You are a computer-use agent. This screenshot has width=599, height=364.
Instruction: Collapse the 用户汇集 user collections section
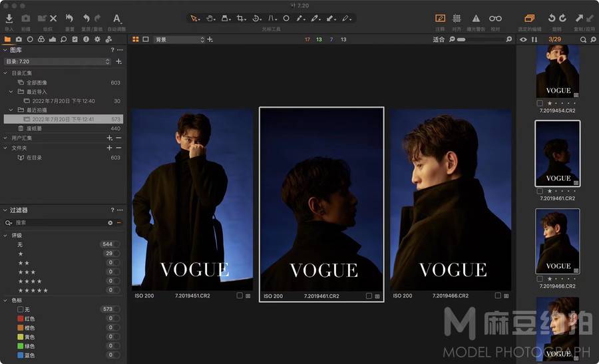5,138
